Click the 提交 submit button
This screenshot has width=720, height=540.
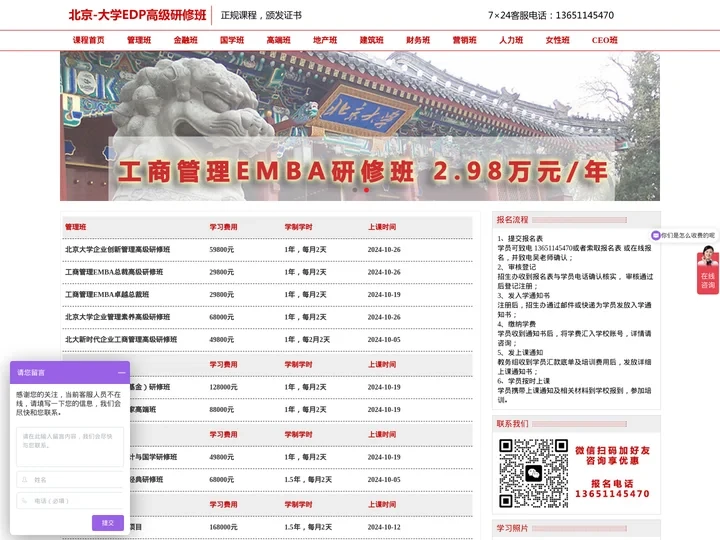coord(107,523)
